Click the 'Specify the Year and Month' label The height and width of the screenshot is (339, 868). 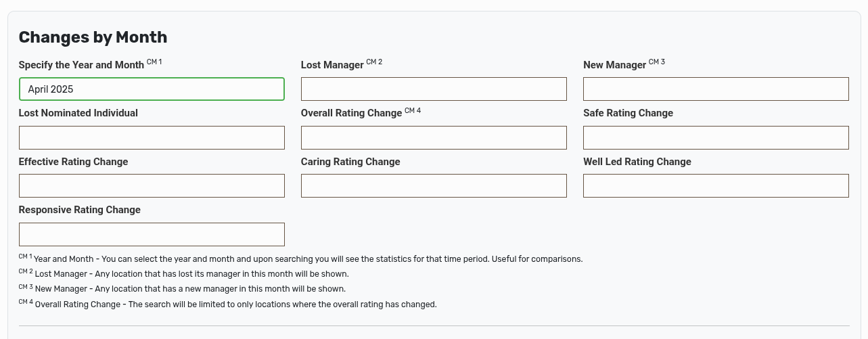[81, 66]
